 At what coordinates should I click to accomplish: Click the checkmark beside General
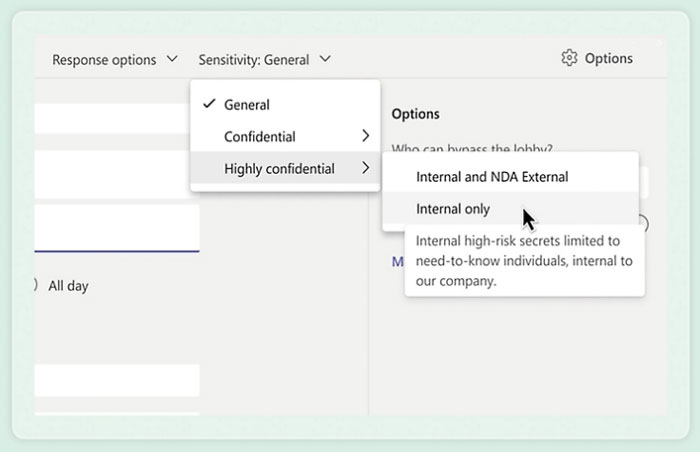209,104
